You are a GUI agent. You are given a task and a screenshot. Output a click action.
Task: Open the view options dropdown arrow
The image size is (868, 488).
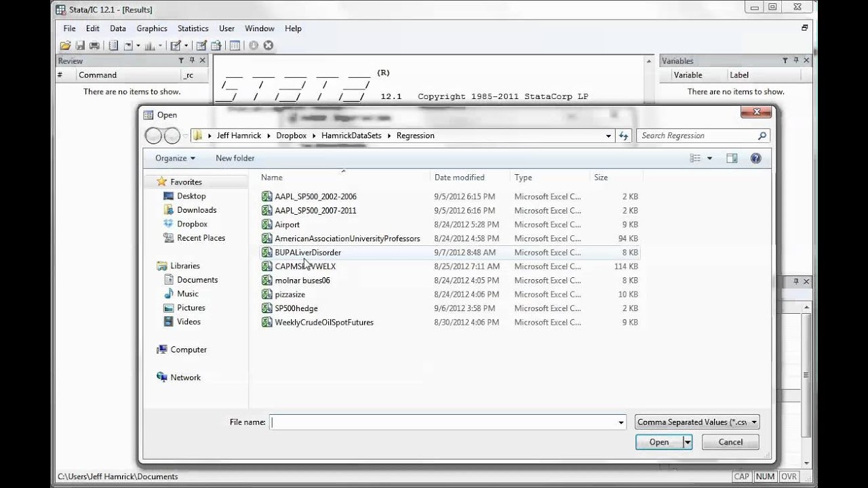[x=710, y=158]
